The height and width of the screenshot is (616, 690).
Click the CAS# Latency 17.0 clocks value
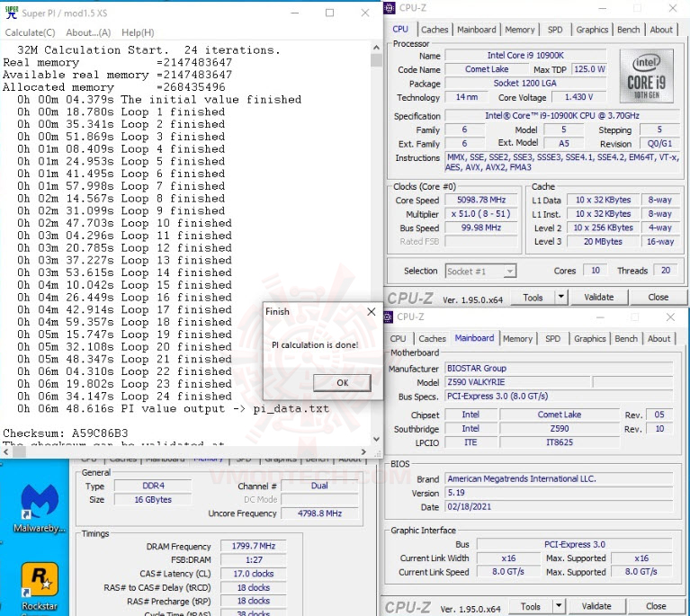coord(254,574)
